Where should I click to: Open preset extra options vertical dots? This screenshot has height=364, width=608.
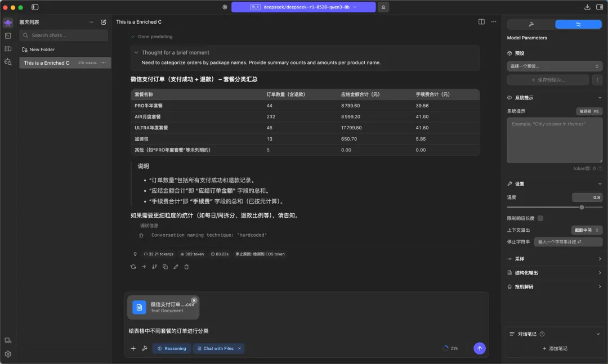[x=597, y=80]
